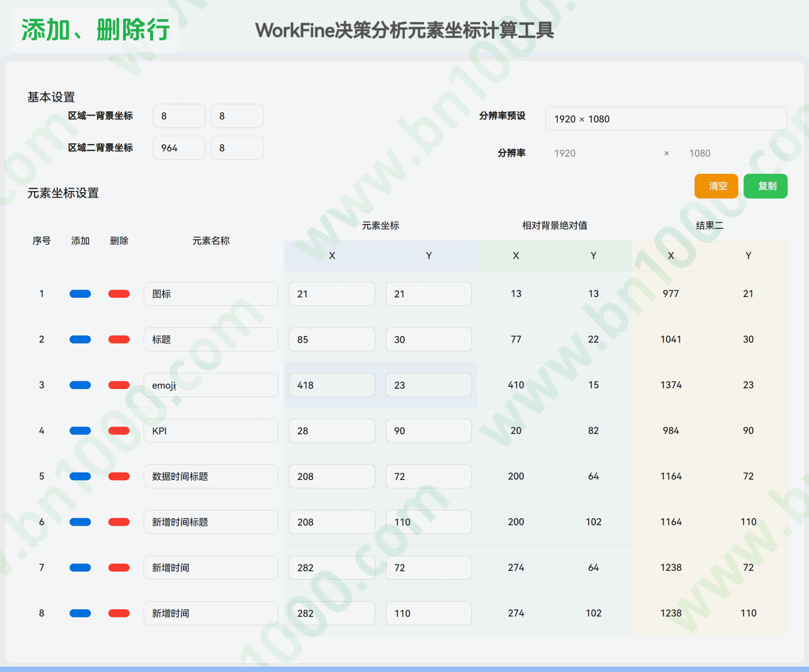Click result value 977 in row 1
Screen dimensions: 809x672
[671, 294]
